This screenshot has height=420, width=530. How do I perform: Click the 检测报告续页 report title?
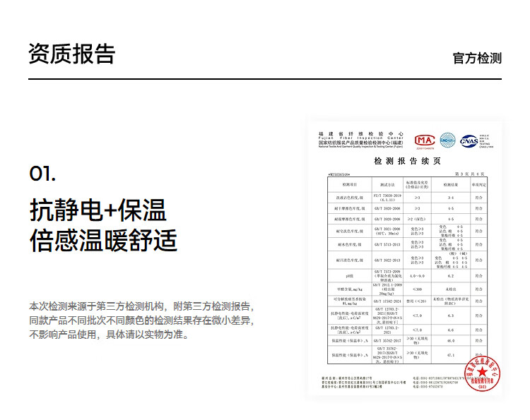click(407, 161)
